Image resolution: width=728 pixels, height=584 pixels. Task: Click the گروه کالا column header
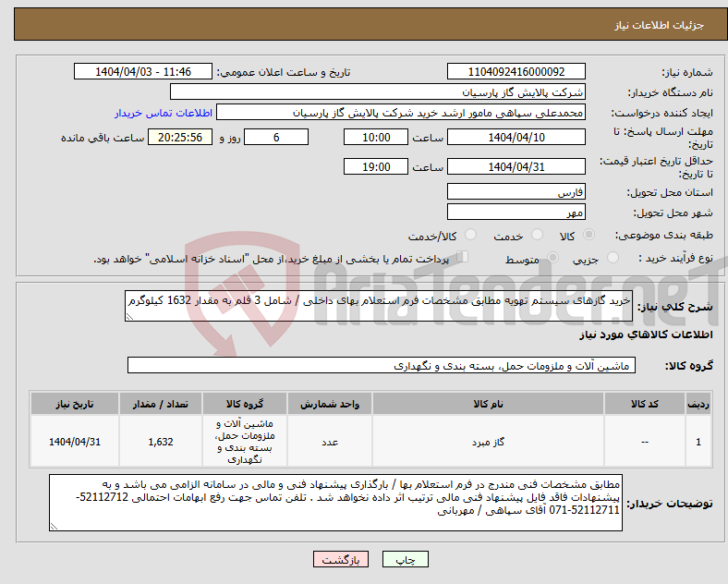tap(245, 404)
